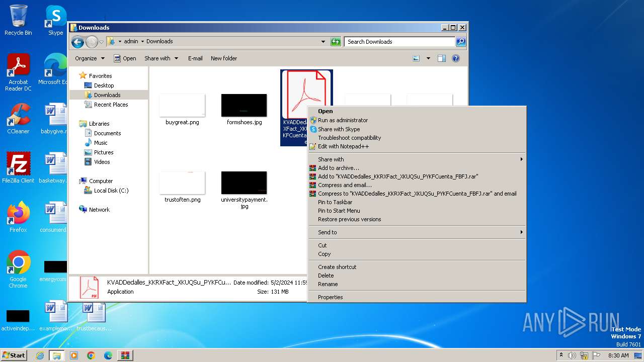Choose Compress and email...
The image size is (644, 362).
(417, 185)
